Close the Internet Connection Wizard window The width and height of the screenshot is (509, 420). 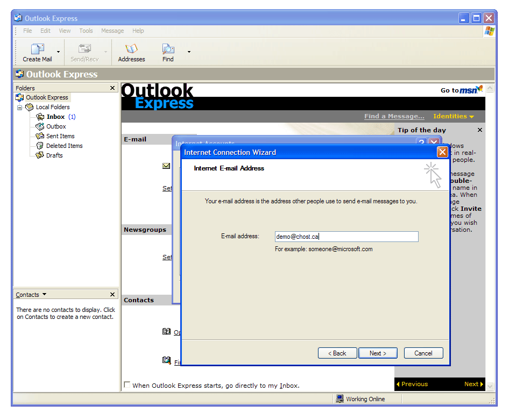click(442, 152)
